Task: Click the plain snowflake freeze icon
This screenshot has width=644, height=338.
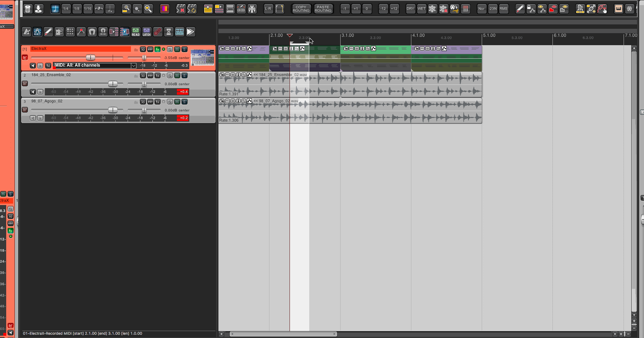Action: [432, 9]
